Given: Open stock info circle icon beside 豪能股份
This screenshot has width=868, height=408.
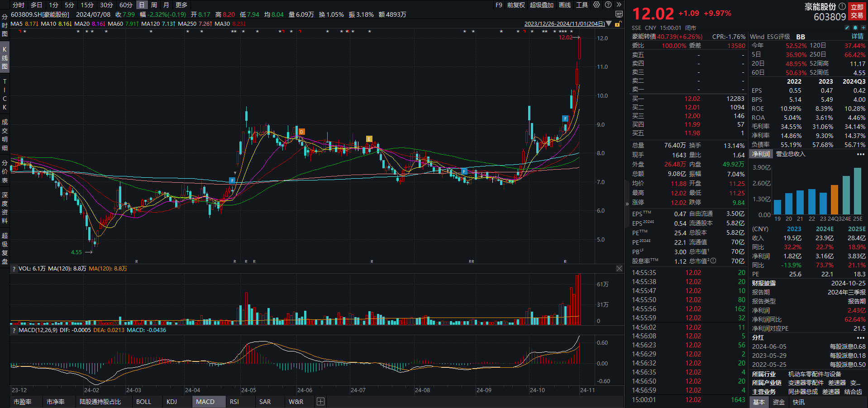Looking at the screenshot, I should (x=842, y=6).
